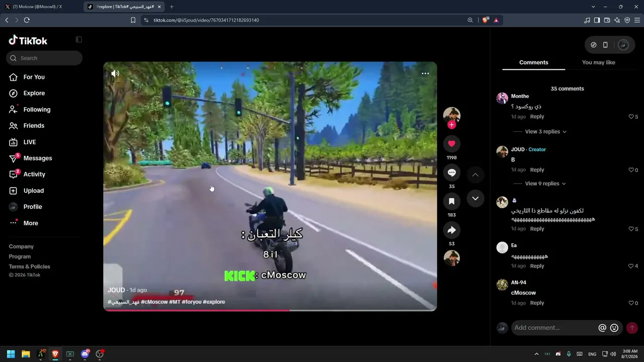Open the Brave main hamburger menu
644x362 pixels.
637,20
